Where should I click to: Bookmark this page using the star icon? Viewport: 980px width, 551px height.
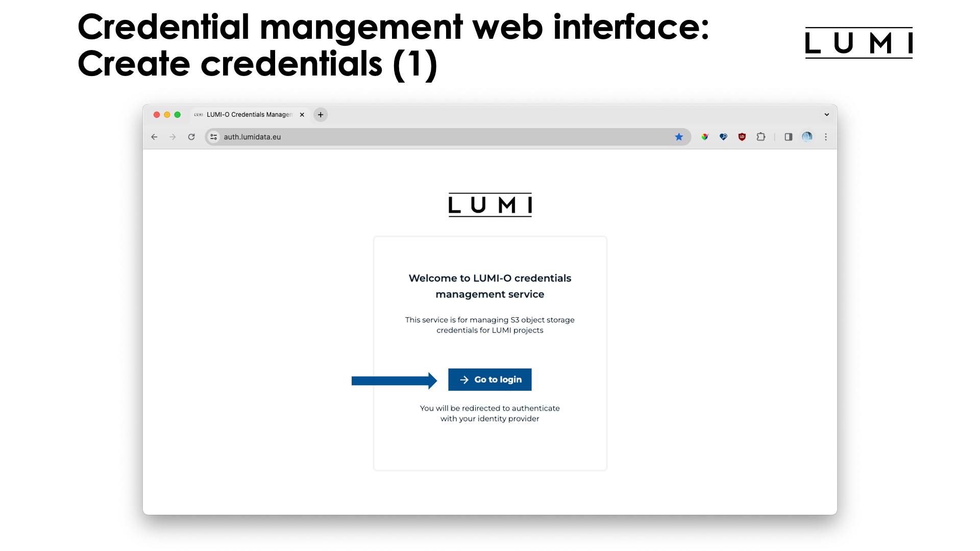pos(679,137)
